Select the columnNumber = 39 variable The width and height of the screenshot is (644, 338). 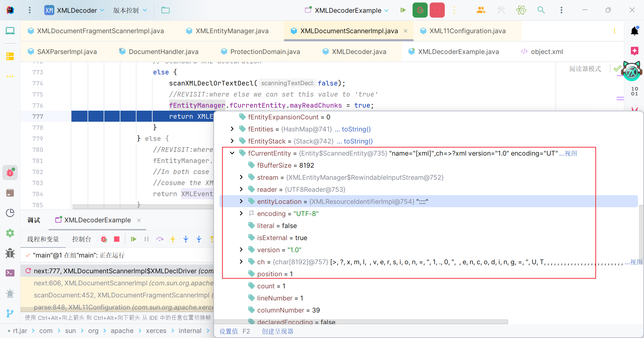pos(288,310)
